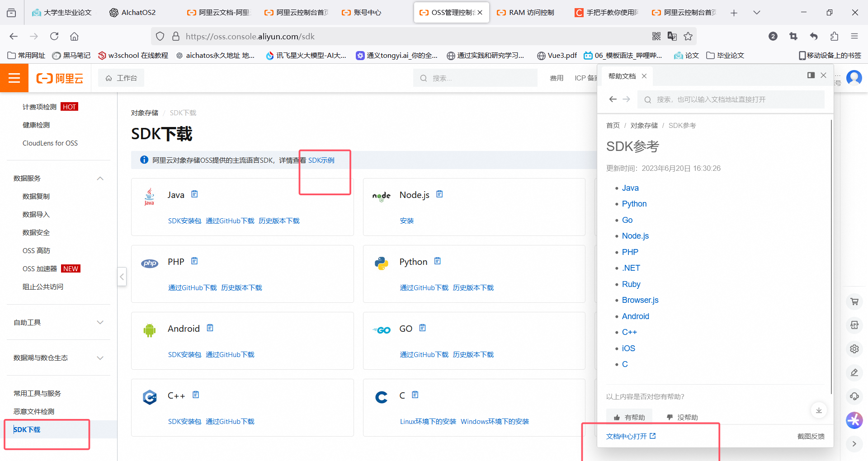Screen dimensions: 868x461
Task: Click browser reload button
Action: 54,36
